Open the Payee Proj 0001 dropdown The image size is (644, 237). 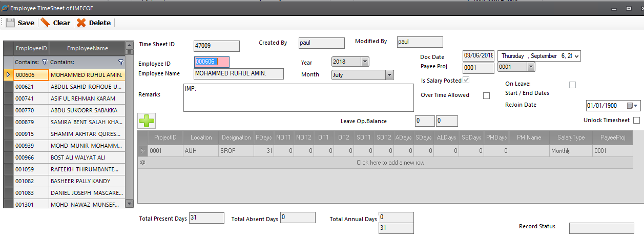coord(531,67)
